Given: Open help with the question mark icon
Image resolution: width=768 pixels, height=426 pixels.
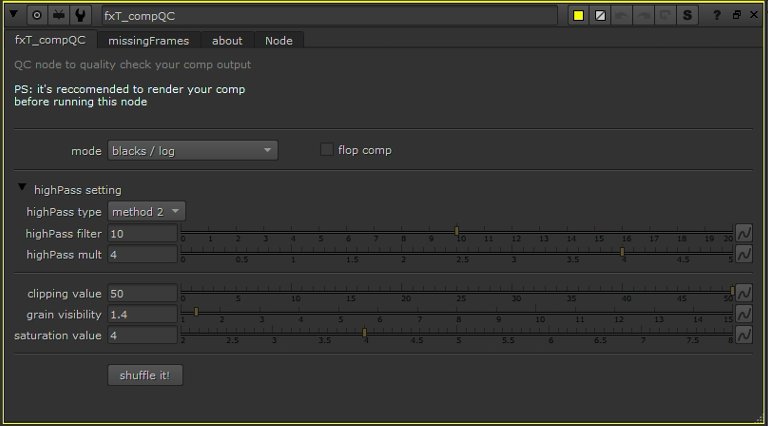Looking at the screenshot, I should 717,16.
